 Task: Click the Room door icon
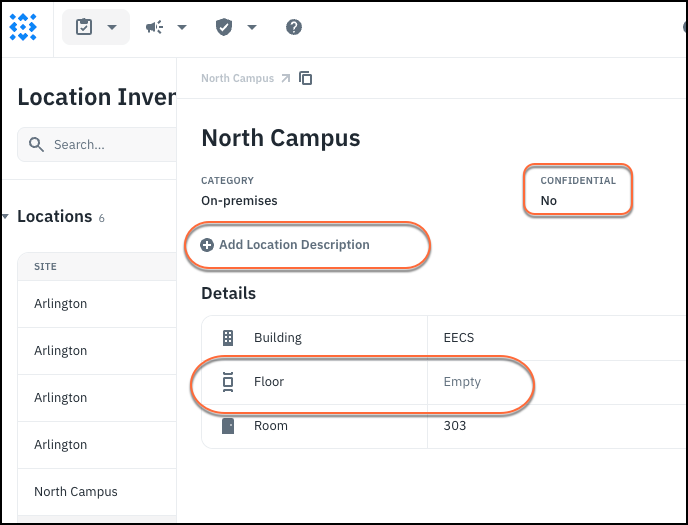[228, 426]
